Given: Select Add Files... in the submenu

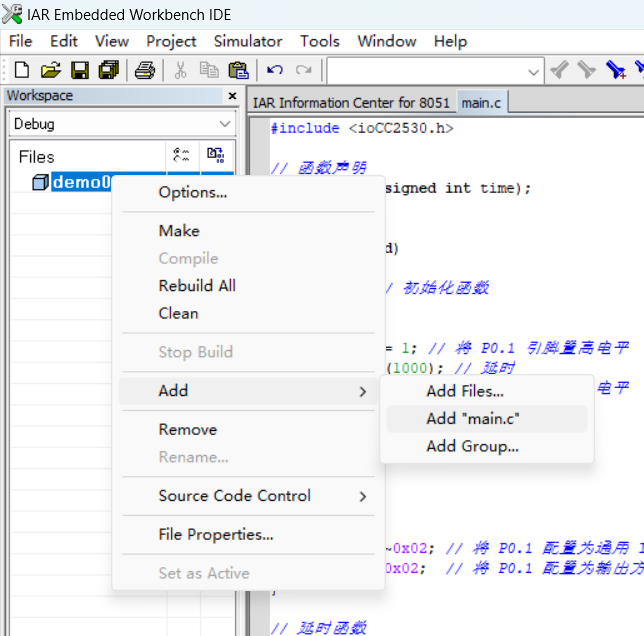Looking at the screenshot, I should coord(465,391).
